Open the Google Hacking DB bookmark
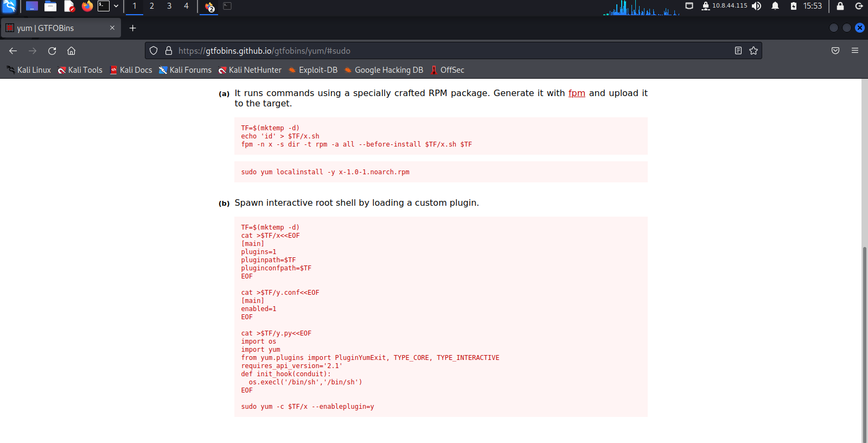The width and height of the screenshot is (868, 443). click(384, 70)
